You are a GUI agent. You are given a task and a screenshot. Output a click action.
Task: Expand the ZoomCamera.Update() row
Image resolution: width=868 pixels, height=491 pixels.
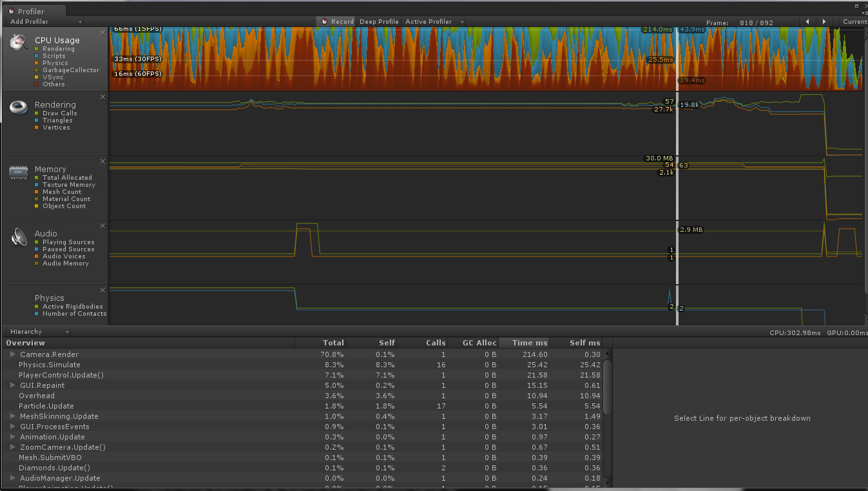[x=12, y=447]
